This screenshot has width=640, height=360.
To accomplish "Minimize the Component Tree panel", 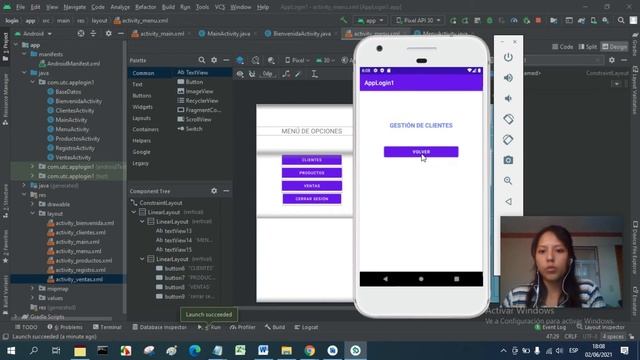I will (226, 191).
